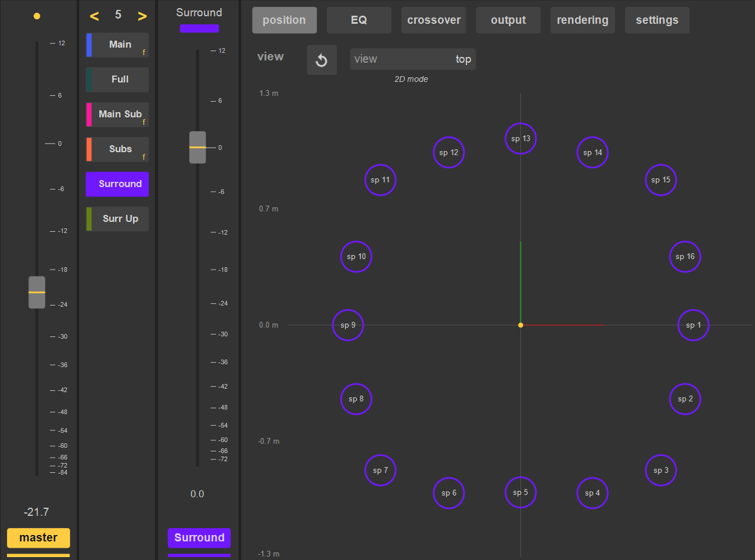The height and width of the screenshot is (560, 755).
Task: Toggle the yellow master button
Action: click(x=38, y=538)
